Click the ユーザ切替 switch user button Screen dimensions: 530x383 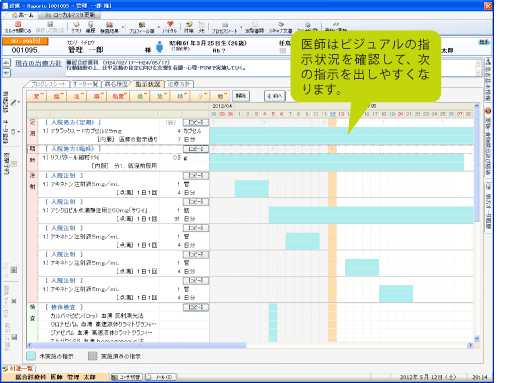pyautogui.click(x=127, y=377)
